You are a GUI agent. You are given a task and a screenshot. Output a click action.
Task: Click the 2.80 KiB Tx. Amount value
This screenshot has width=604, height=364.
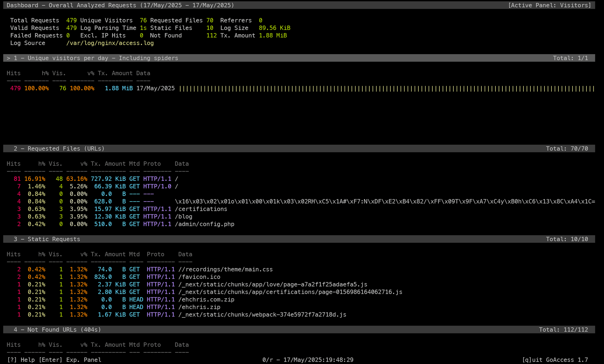coord(112,292)
